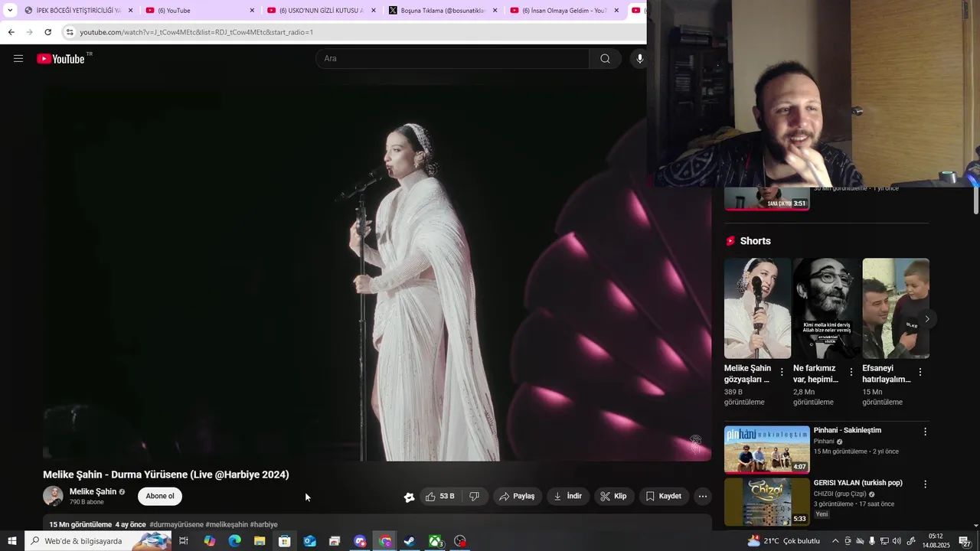Screen dimensions: 980x551
Task: Click the #durmayürüsene hashtag
Action: coord(177,524)
